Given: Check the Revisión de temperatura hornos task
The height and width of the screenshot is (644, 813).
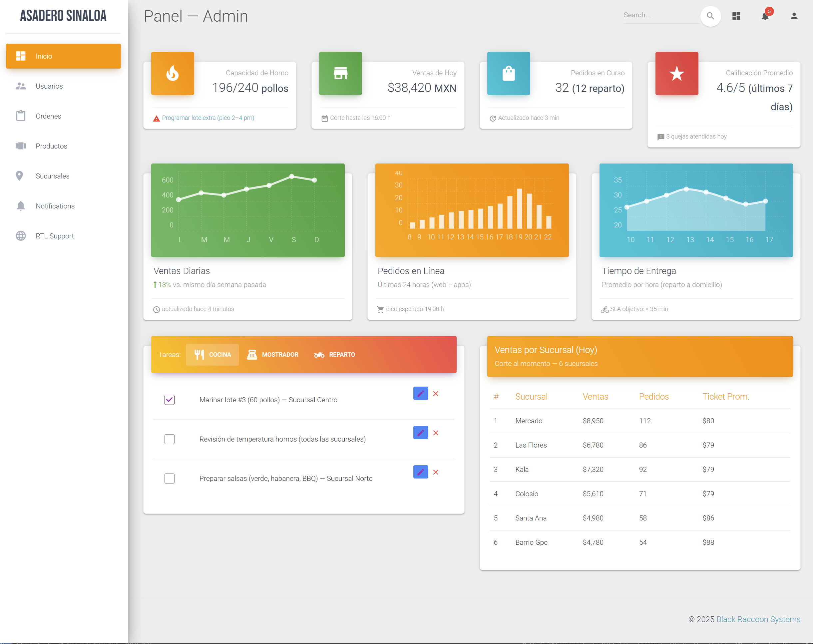Looking at the screenshot, I should coord(169,439).
